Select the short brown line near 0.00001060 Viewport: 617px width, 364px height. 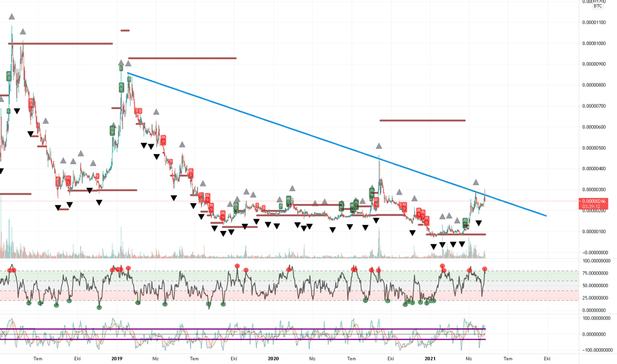(x=125, y=30)
